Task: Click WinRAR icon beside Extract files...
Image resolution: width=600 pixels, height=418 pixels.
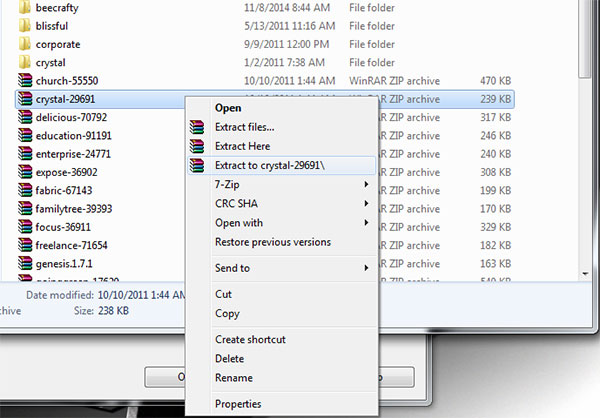Action: 197,127
